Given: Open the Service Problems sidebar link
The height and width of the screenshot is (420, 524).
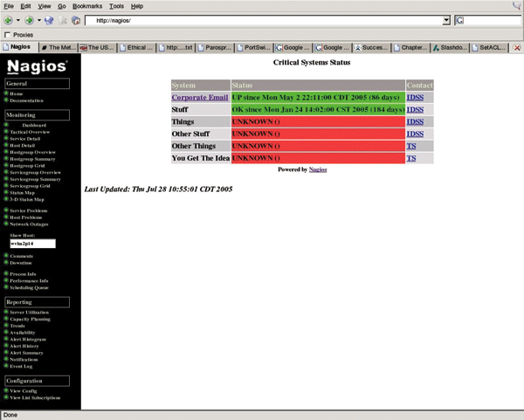Looking at the screenshot, I should pyautogui.click(x=29, y=210).
